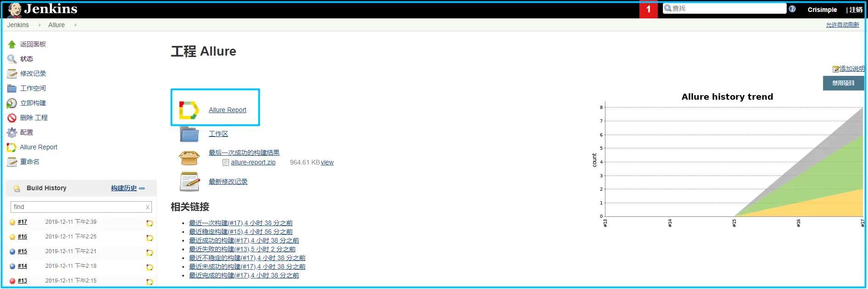Click the Build Now clock icon

pos(12,103)
